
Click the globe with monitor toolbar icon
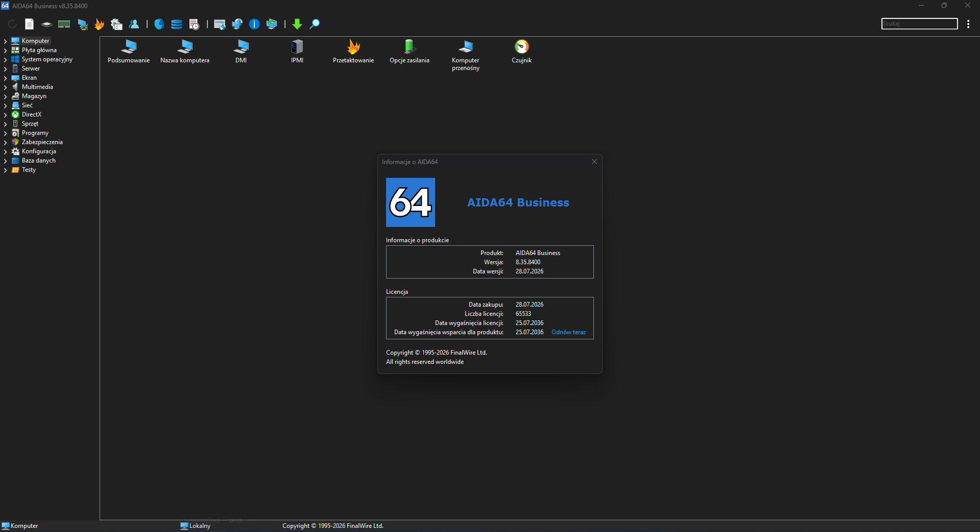tap(237, 24)
